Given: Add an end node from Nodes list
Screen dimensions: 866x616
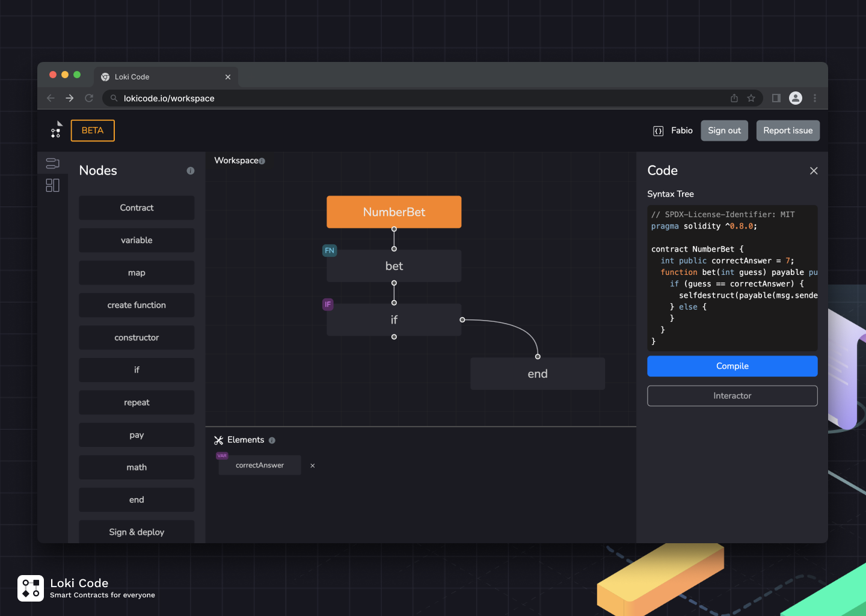Looking at the screenshot, I should [x=137, y=500].
